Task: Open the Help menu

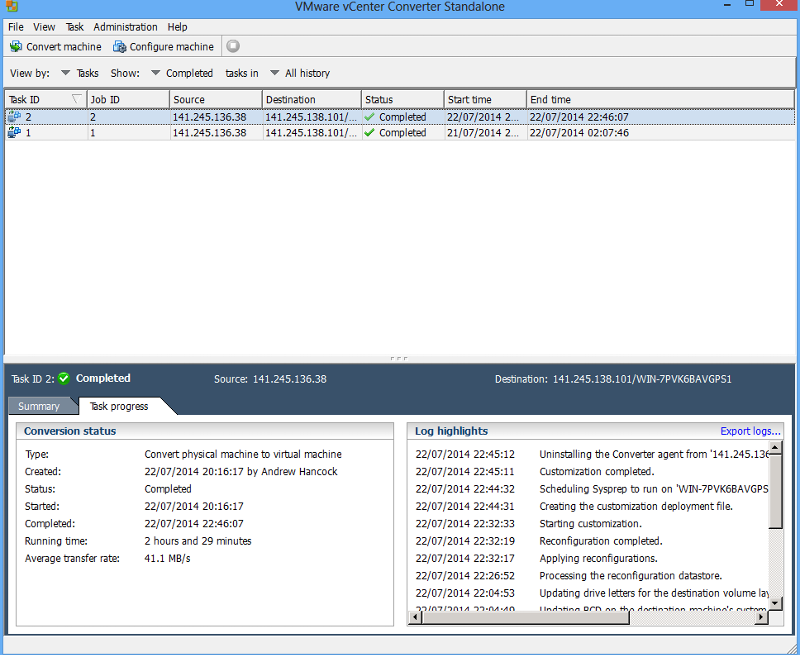Action: (x=177, y=27)
